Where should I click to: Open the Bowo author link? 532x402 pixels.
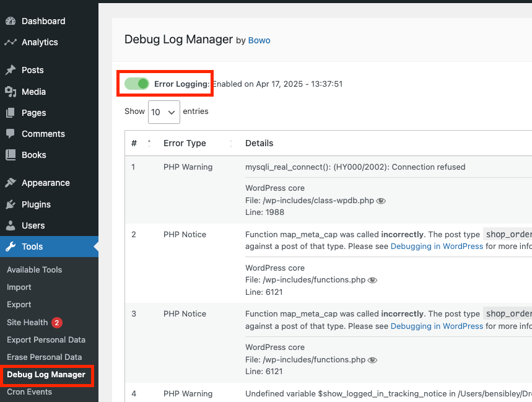coord(259,40)
